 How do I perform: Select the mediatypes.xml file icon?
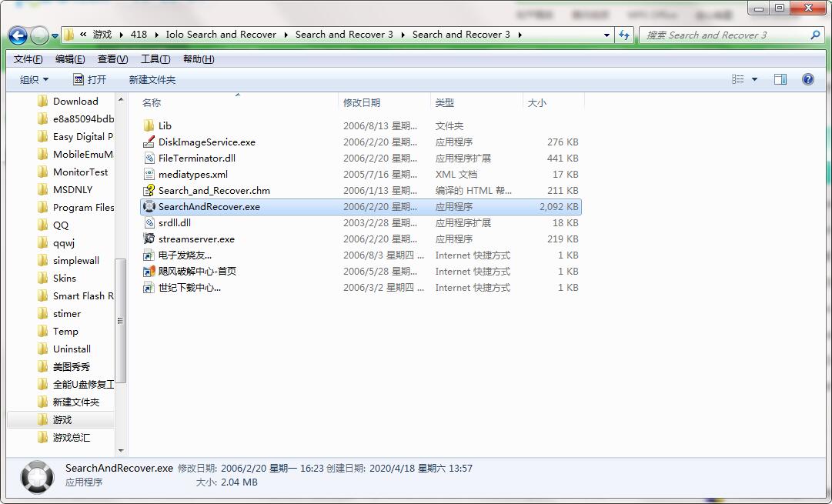point(149,174)
